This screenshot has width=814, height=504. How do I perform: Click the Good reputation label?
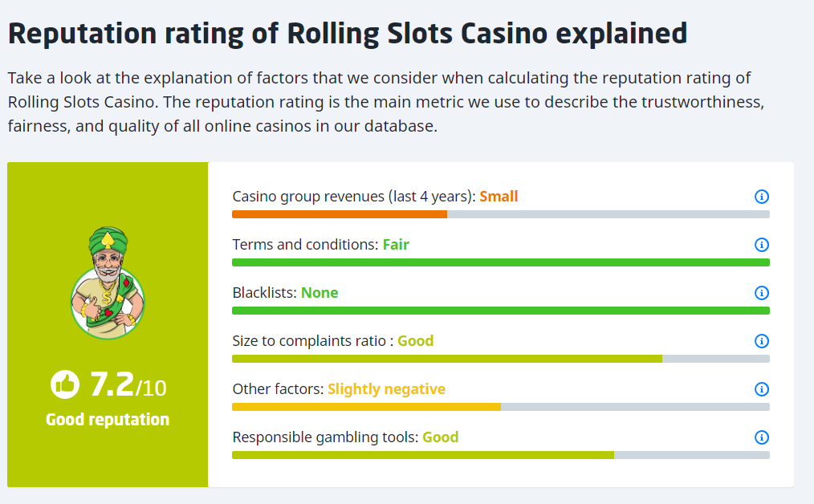pos(108,420)
